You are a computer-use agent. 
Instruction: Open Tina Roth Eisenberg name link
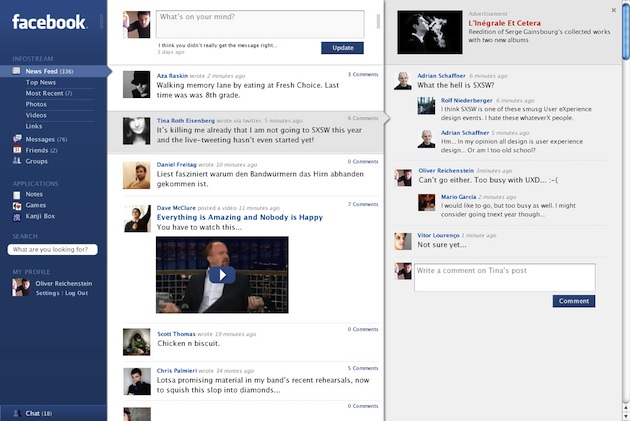(186, 121)
